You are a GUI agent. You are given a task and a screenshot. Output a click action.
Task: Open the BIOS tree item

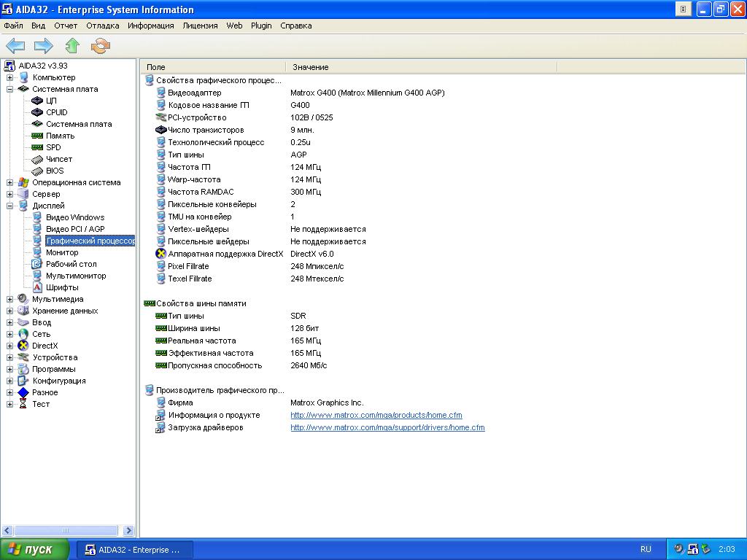(x=55, y=171)
